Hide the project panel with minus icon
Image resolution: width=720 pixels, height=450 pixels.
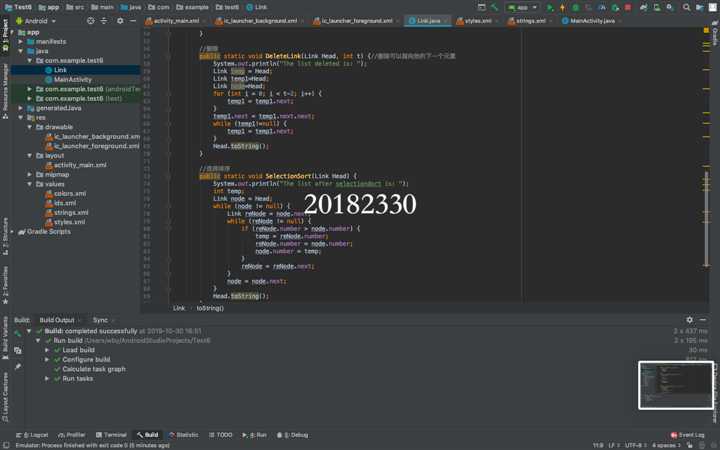(133, 21)
